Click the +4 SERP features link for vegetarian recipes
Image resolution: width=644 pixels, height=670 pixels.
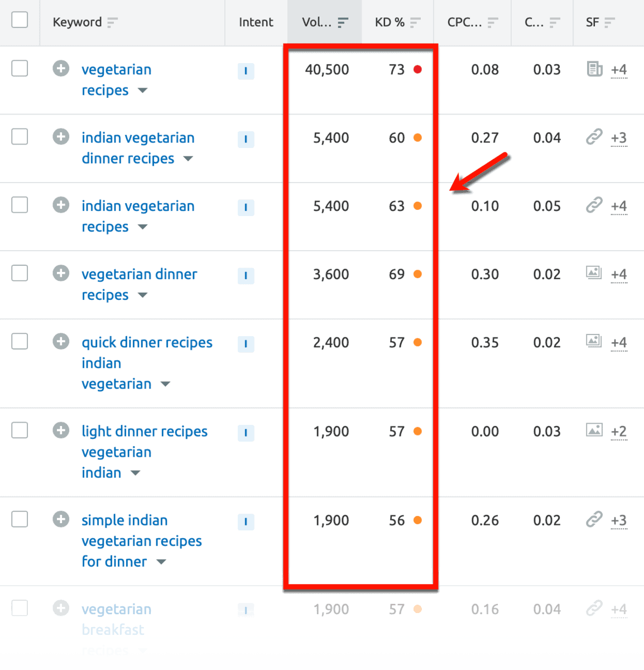(619, 70)
